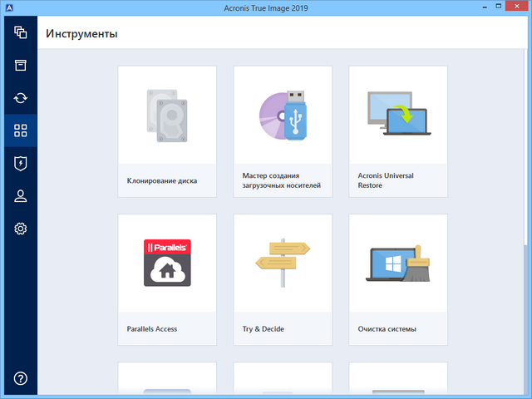Open the Account person icon
This screenshot has height=399, width=532.
21,195
